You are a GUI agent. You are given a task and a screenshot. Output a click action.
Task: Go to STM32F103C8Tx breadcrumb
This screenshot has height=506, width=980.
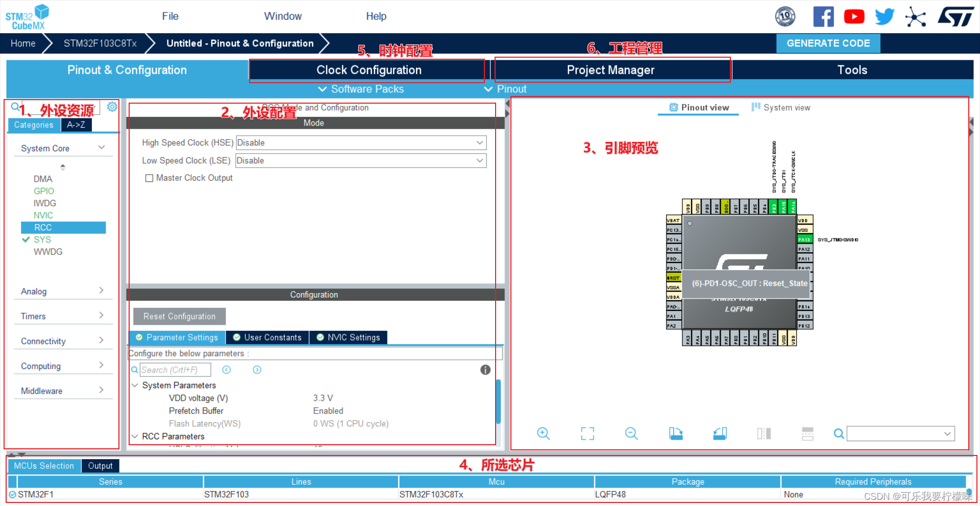coord(100,43)
